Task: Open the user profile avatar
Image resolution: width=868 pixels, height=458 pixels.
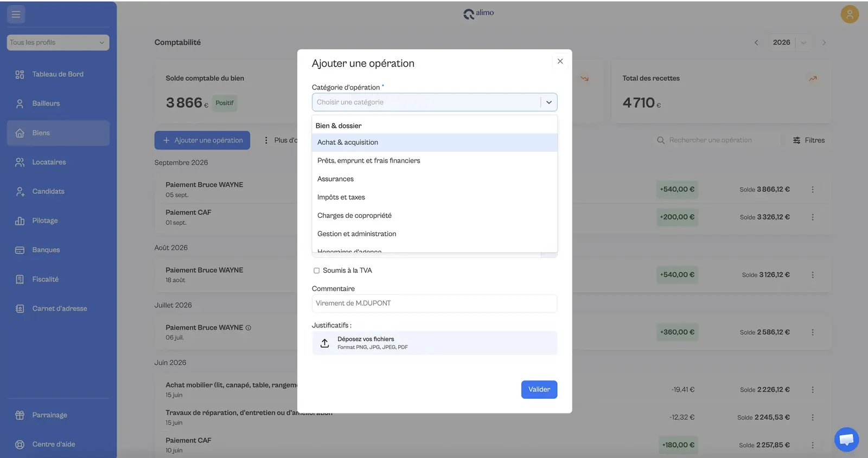Action: point(850,14)
